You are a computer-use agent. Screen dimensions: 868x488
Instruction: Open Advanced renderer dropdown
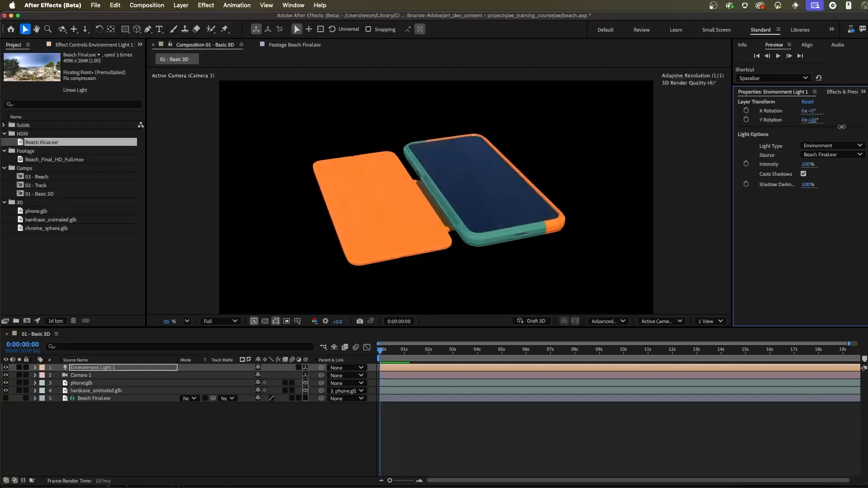[609, 321]
